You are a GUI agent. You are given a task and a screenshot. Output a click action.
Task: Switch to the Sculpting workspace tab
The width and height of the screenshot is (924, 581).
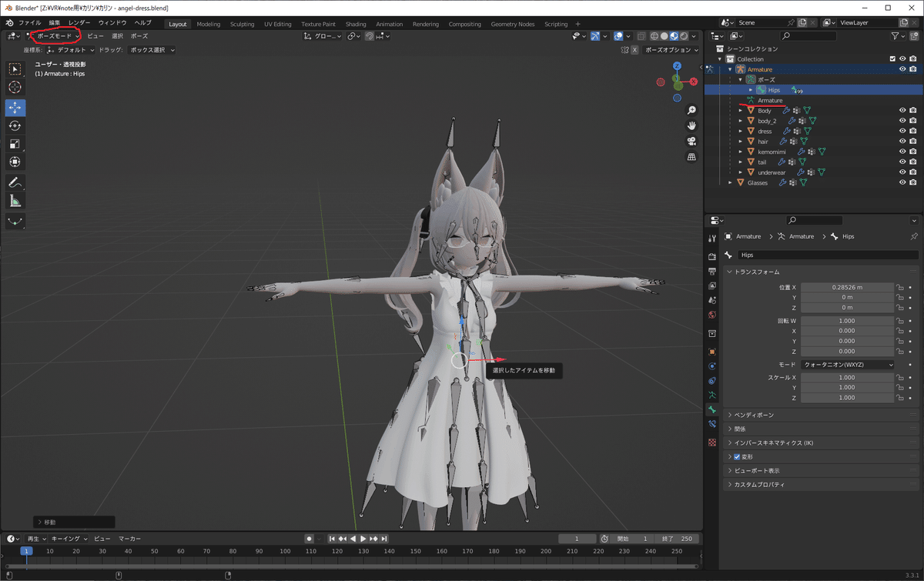click(242, 24)
